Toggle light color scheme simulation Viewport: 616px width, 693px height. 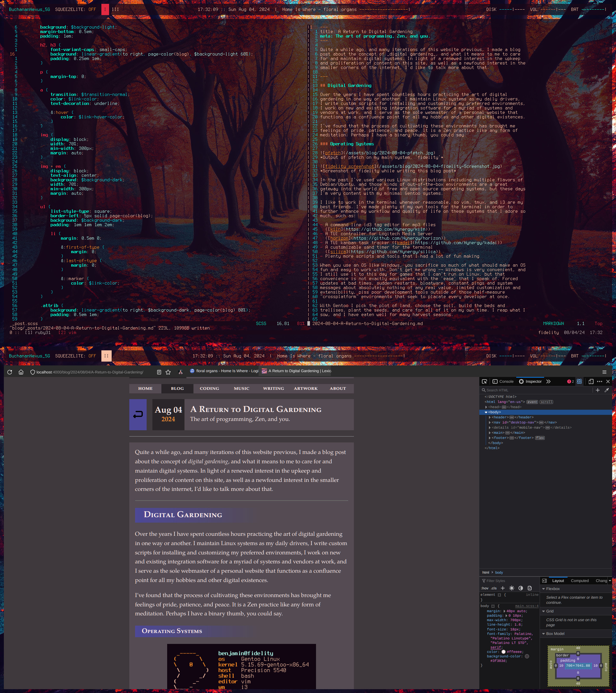(512, 588)
